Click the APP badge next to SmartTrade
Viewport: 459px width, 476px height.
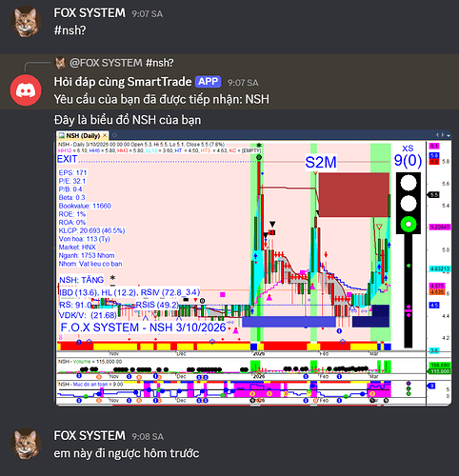click(x=208, y=82)
